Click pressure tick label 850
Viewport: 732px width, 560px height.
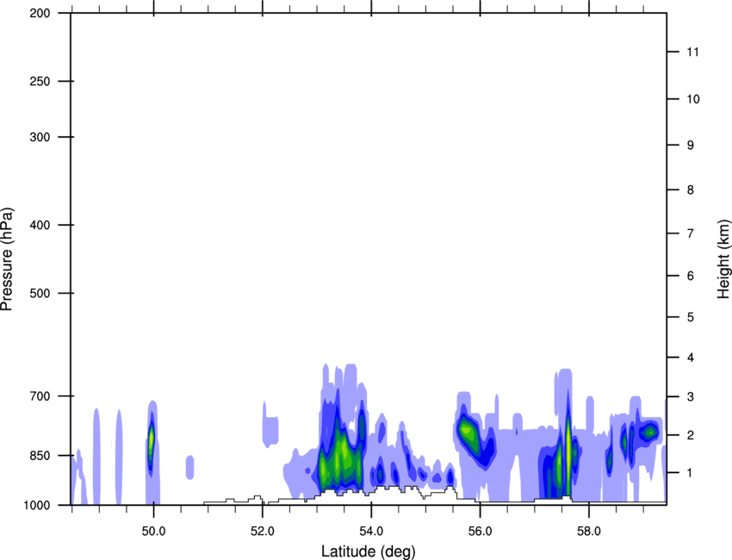point(40,455)
